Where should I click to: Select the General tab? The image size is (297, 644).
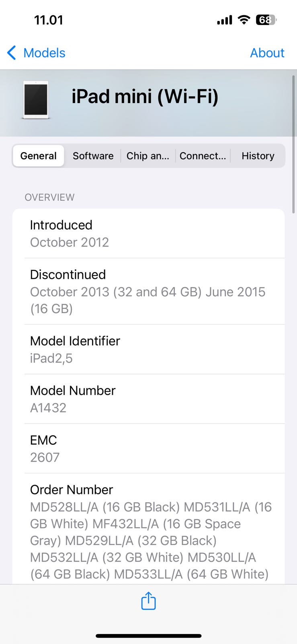click(x=39, y=156)
